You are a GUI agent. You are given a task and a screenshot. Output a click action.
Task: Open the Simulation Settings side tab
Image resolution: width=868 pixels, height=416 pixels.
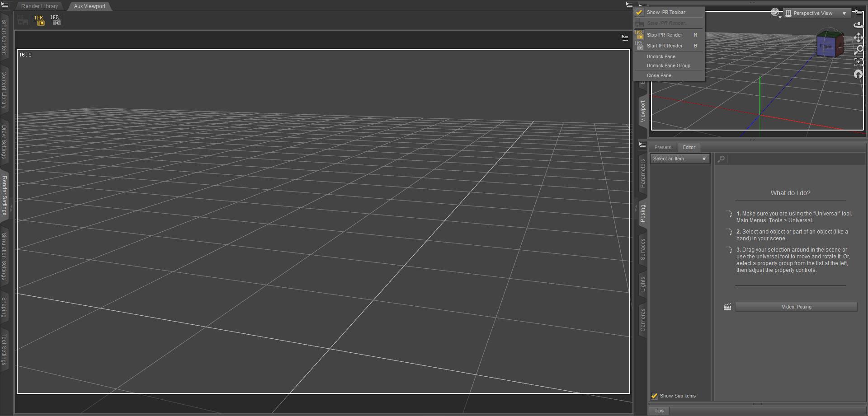click(x=4, y=257)
